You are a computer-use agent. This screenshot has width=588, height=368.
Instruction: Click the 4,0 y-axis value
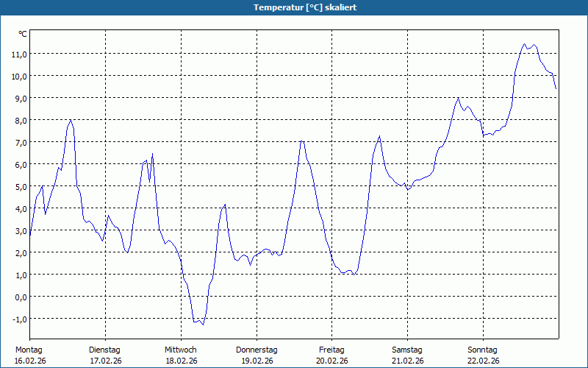21,209
